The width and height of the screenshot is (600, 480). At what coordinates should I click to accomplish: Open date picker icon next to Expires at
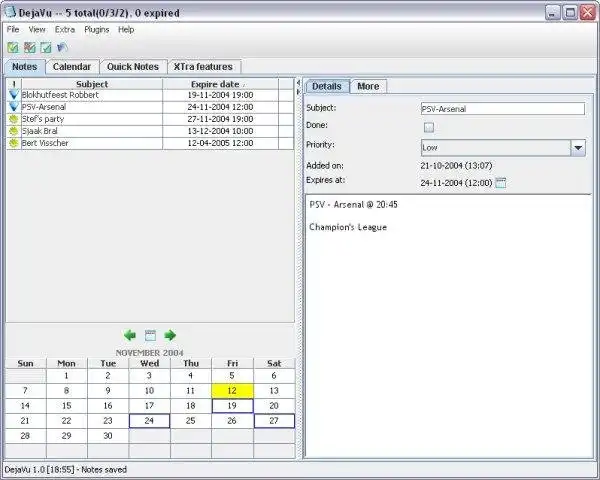point(501,183)
